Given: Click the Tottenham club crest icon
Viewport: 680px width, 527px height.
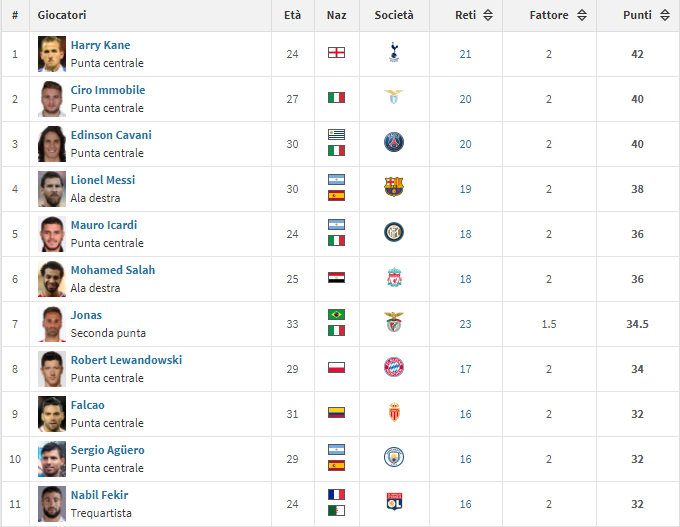Looking at the screenshot, I should [394, 52].
